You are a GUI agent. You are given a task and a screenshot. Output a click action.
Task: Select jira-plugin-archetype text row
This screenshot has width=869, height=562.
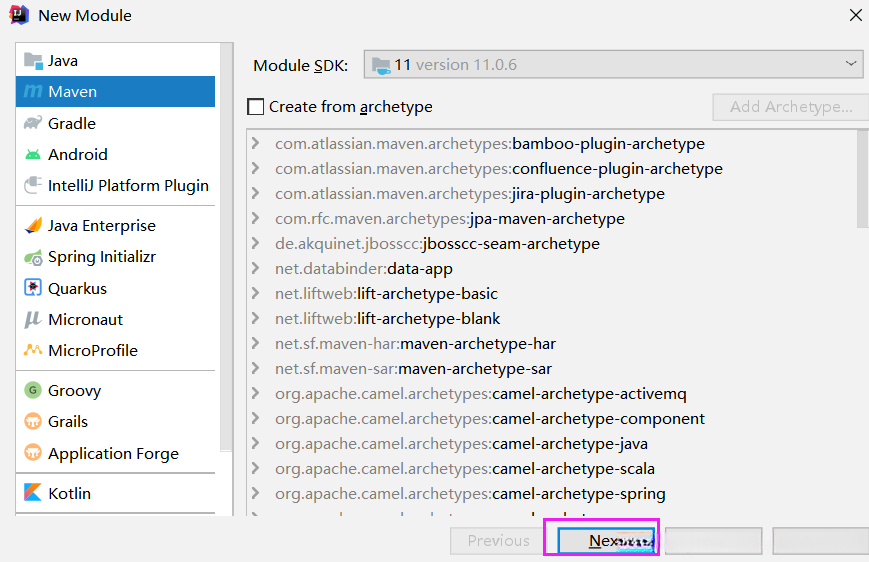click(470, 193)
